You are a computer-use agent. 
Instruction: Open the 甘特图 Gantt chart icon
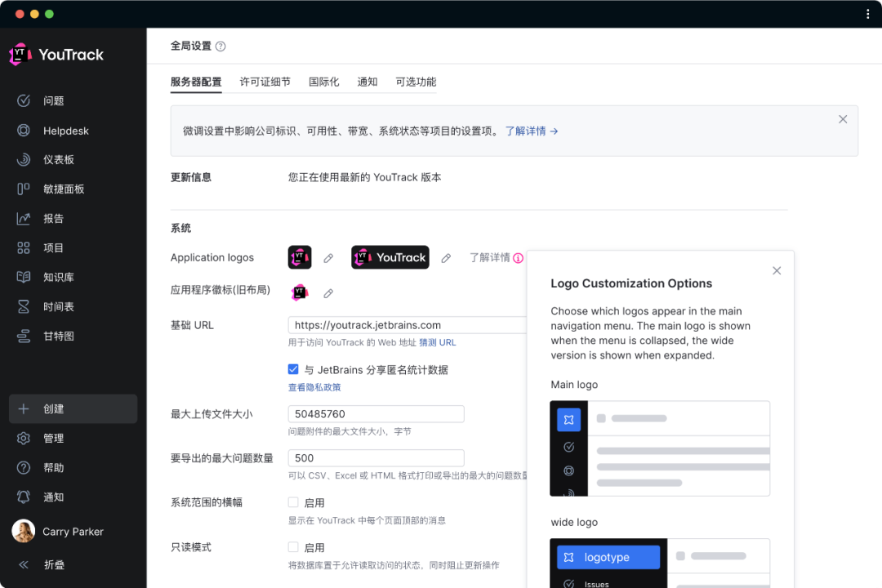pos(24,336)
